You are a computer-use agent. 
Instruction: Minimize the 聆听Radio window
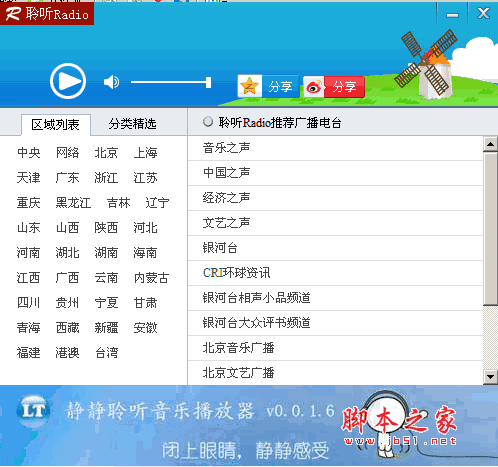click(452, 15)
